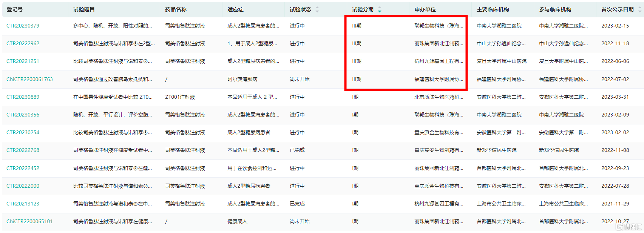Select date 2022-07-28
This screenshot has height=233, width=644.
click(615, 186)
